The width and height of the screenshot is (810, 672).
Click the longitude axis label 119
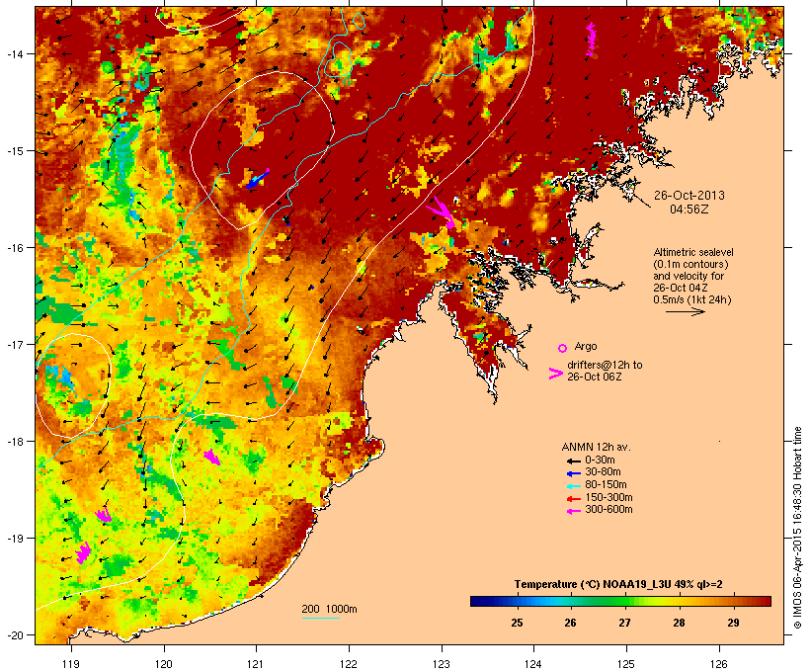pyautogui.click(x=71, y=664)
